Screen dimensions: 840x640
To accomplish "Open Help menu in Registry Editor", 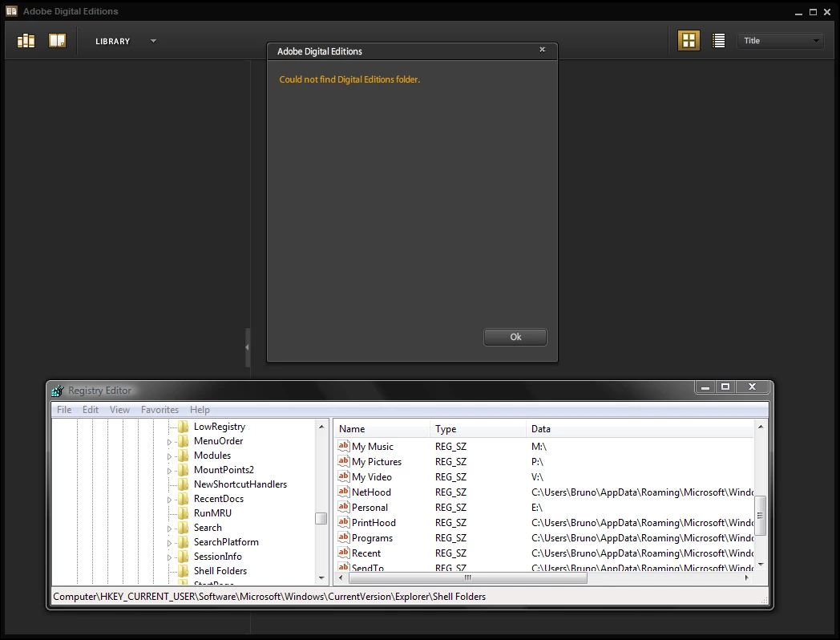I will (200, 410).
